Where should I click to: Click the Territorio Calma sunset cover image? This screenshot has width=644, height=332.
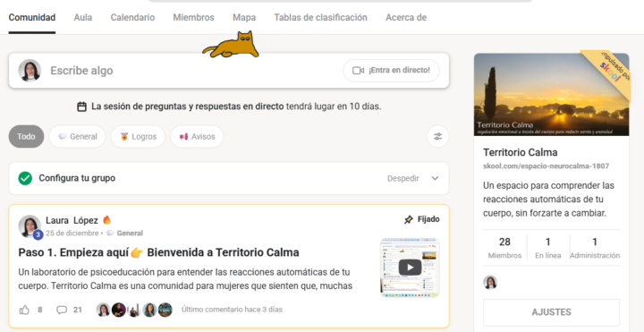pos(551,95)
